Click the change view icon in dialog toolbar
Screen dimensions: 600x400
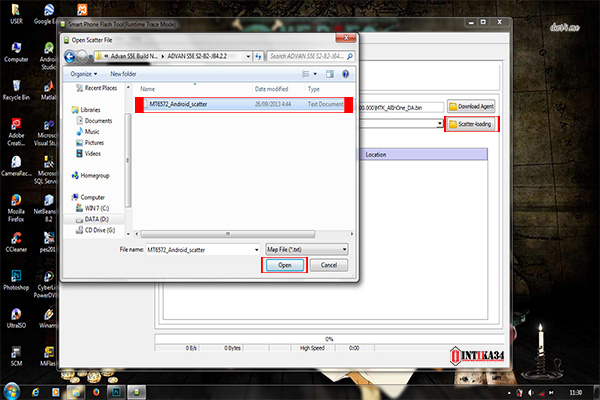coord(306,74)
